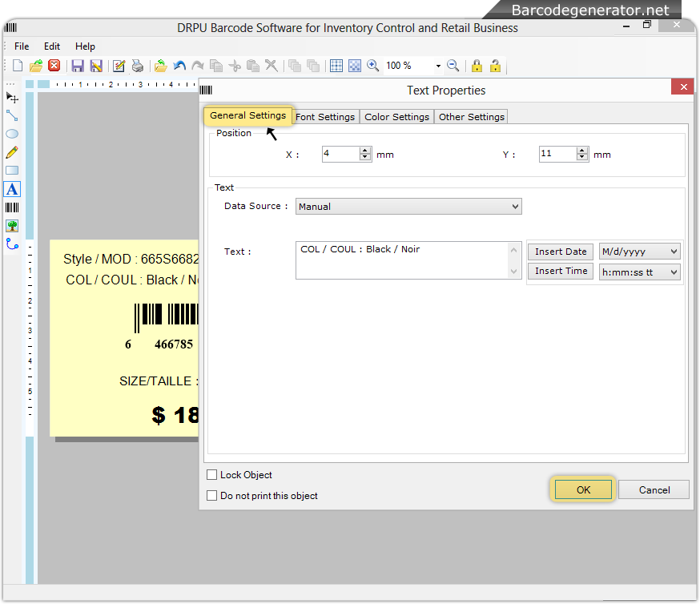Open the zoom percentage dropdown

point(438,66)
